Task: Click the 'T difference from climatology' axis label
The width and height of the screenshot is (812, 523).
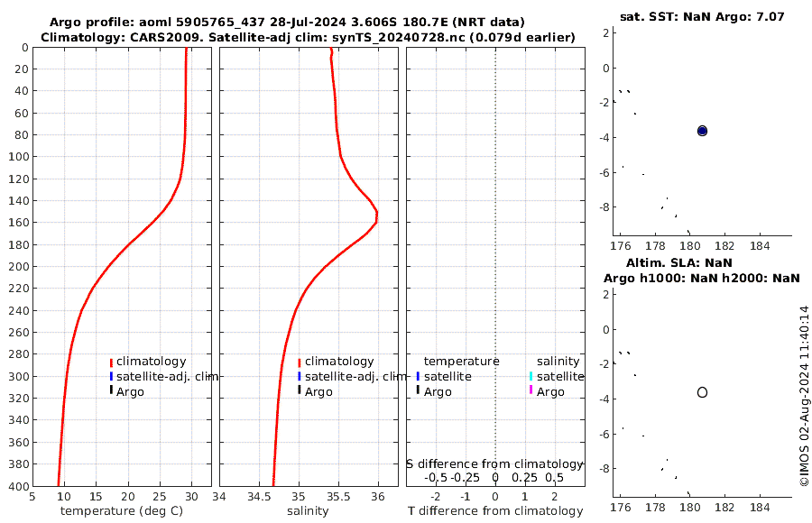Action: pyautogui.click(x=495, y=511)
